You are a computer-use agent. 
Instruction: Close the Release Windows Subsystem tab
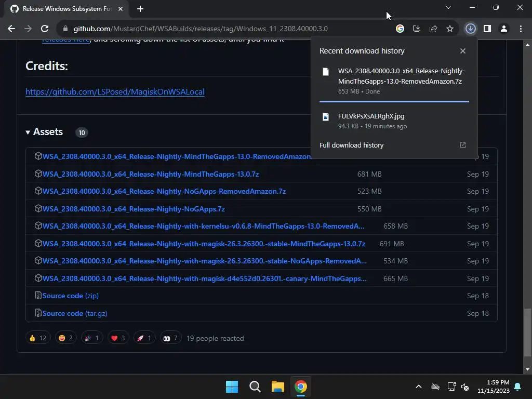[121, 9]
